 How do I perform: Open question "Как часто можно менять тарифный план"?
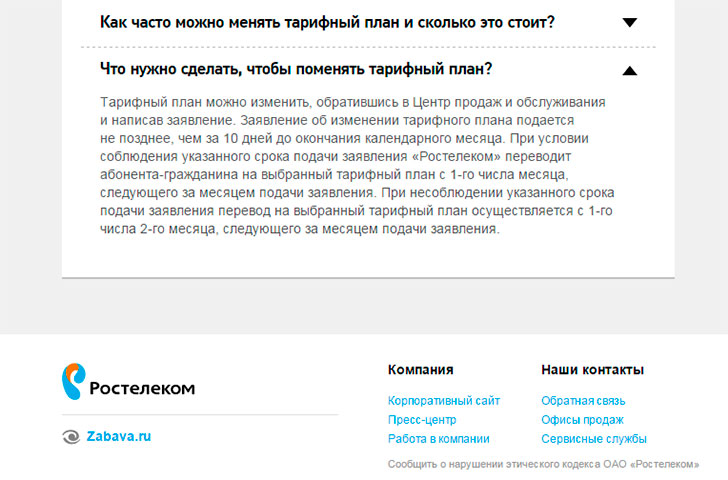tap(327, 22)
